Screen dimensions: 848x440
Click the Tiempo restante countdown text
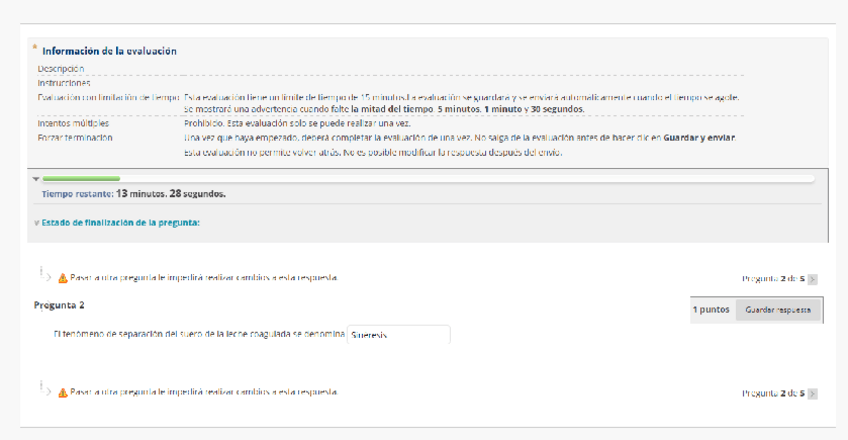[134, 193]
